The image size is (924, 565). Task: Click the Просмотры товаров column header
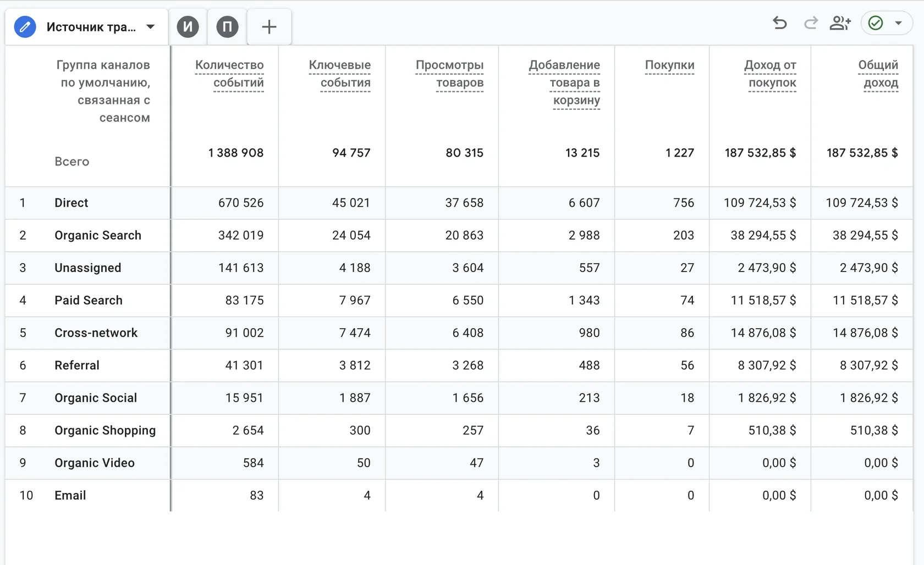pyautogui.click(x=449, y=74)
